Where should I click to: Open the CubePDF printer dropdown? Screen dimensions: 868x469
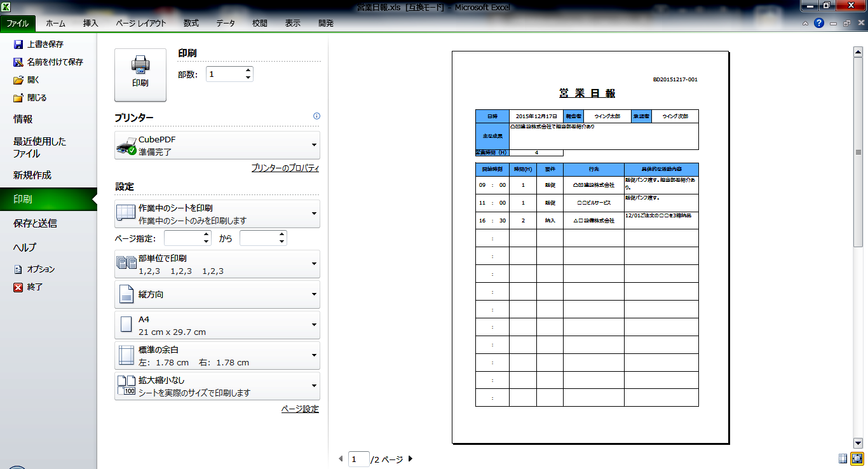(x=217, y=146)
